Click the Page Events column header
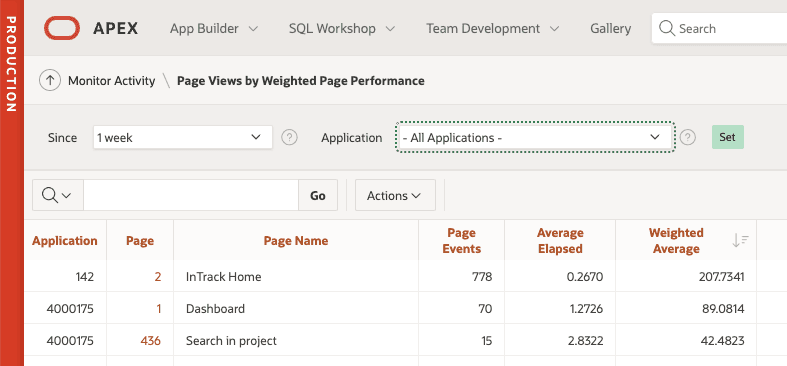787x366 pixels. coord(461,240)
